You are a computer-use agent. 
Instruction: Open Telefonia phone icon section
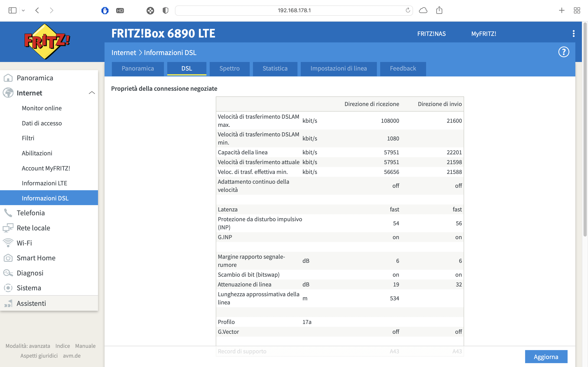[8, 213]
